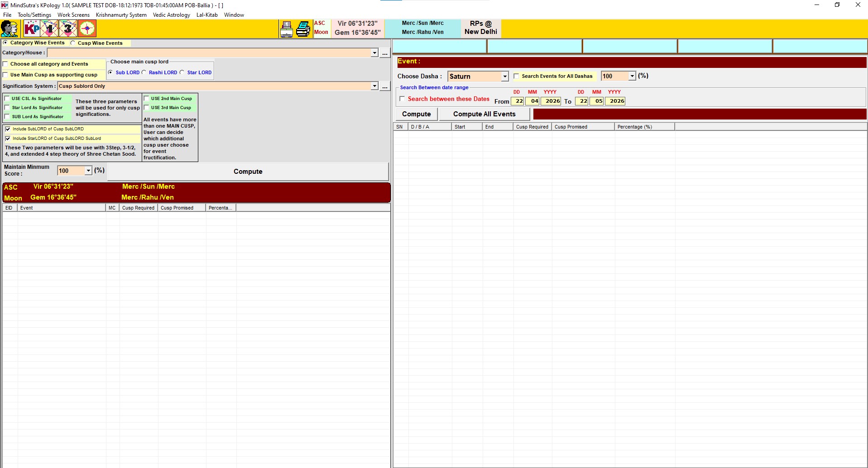Click the KPology app icon in title bar

5,5
